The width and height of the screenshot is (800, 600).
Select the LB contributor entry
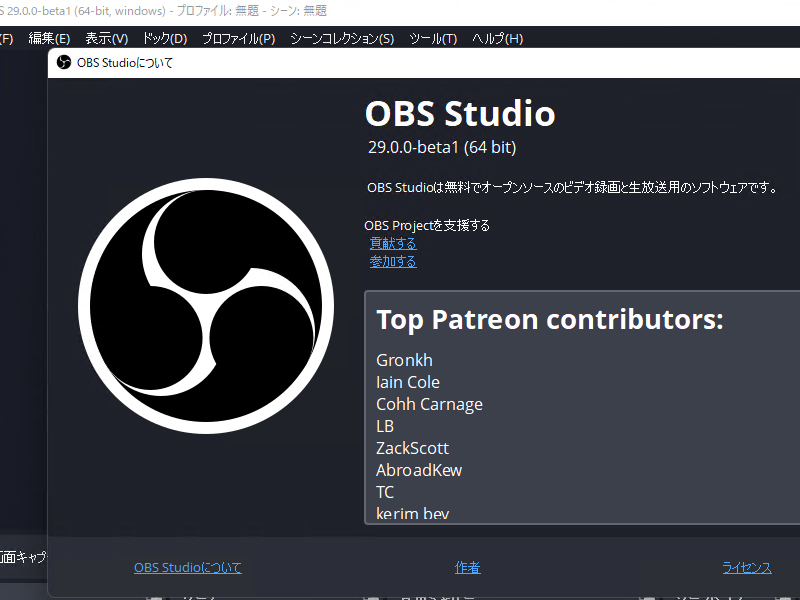click(385, 426)
